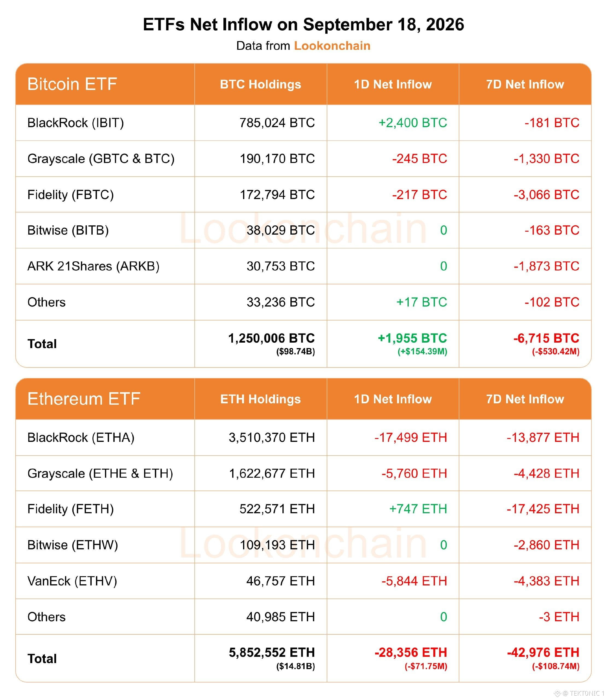Viewport: 607px width, 700px height.
Task: Select the VanEck (ETHV) row label
Action: [x=72, y=581]
